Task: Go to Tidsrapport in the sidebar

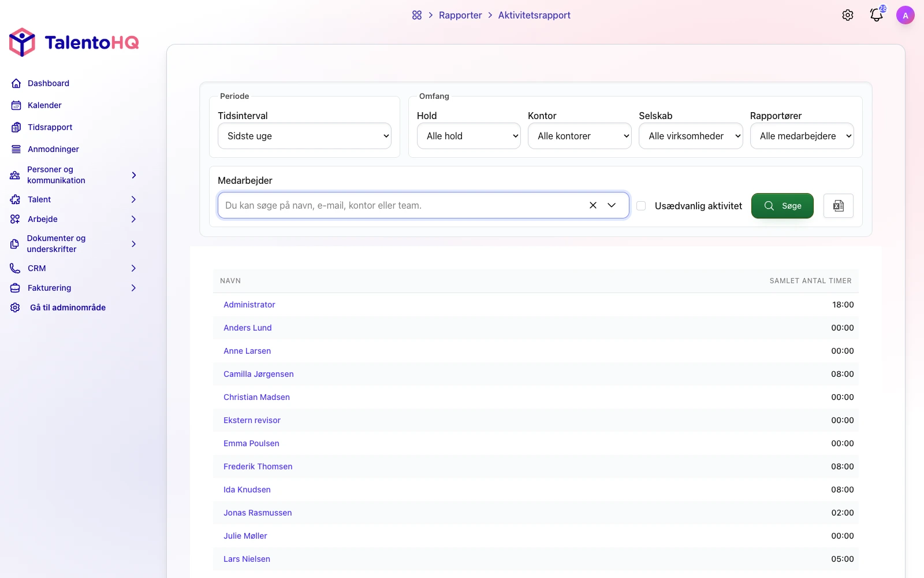Action: pyautogui.click(x=50, y=127)
